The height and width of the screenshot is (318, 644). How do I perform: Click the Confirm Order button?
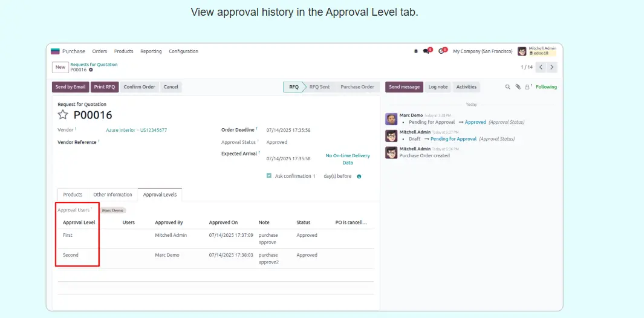[x=139, y=87]
